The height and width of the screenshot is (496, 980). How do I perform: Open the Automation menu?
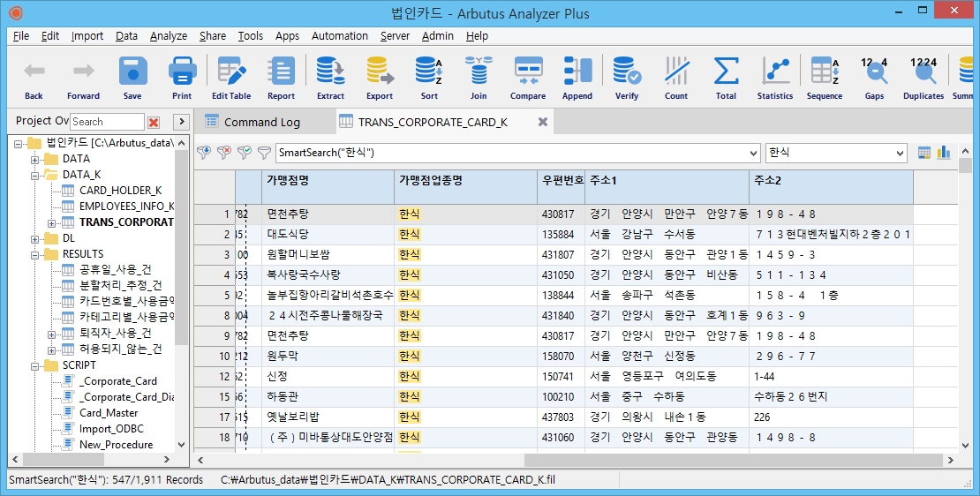pyautogui.click(x=339, y=35)
